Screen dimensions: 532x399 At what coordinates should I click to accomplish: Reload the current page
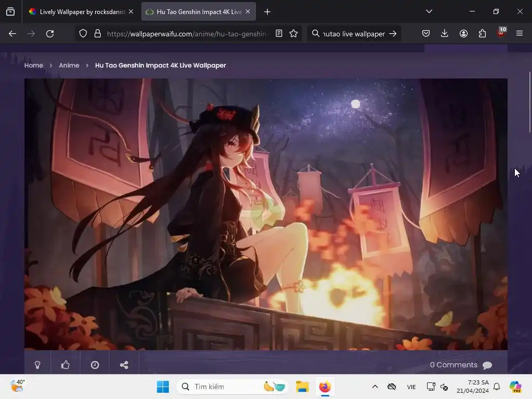click(x=50, y=34)
